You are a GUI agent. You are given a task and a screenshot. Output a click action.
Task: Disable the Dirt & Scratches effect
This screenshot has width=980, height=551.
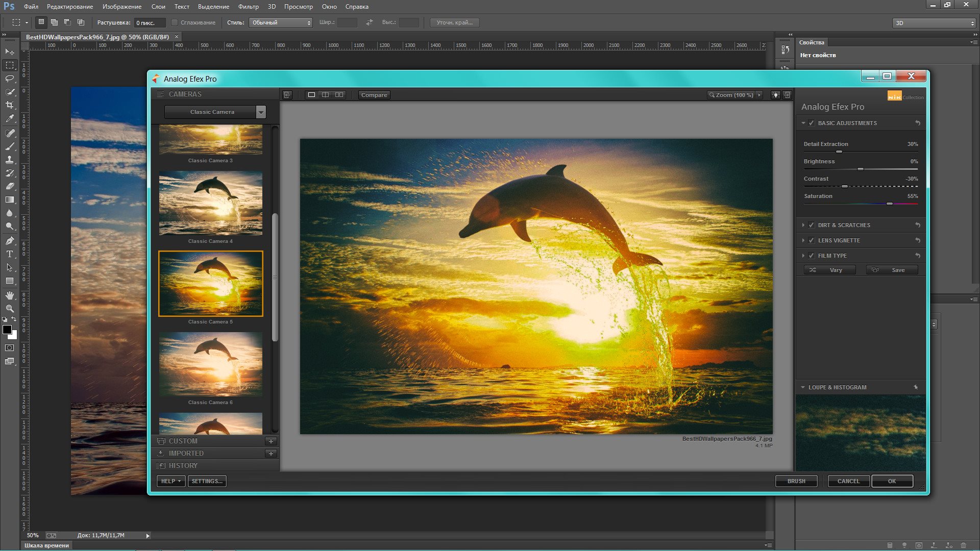[x=811, y=224]
